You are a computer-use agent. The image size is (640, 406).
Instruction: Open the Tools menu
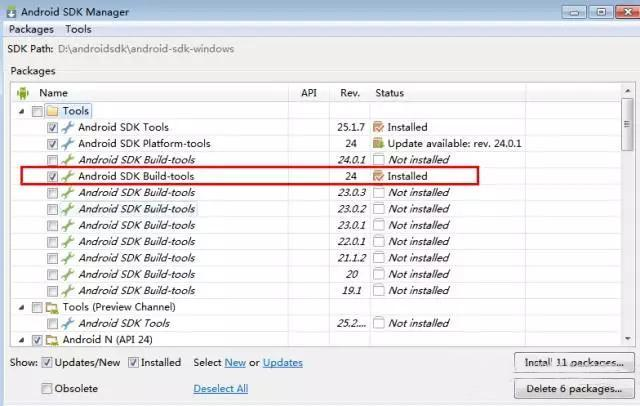[x=78, y=29]
